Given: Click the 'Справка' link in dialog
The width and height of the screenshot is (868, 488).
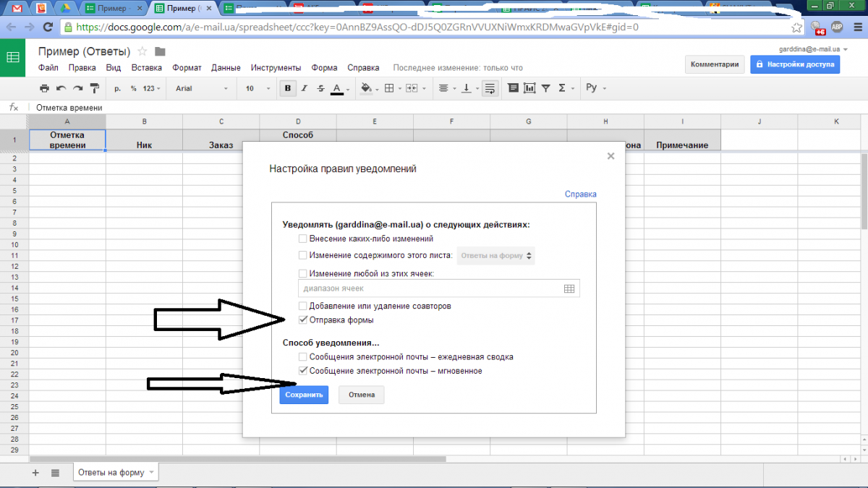Looking at the screenshot, I should coord(580,194).
